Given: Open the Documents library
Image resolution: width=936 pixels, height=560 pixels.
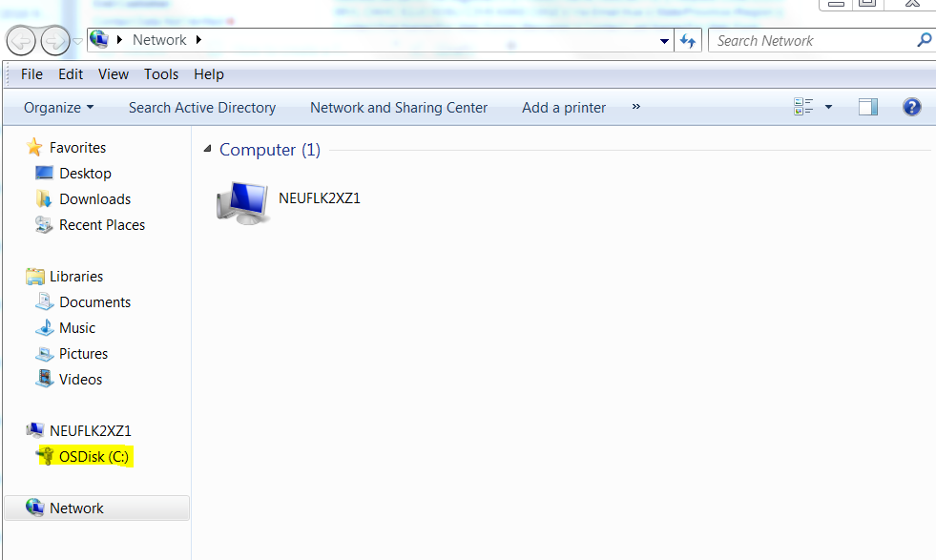Looking at the screenshot, I should tap(94, 302).
